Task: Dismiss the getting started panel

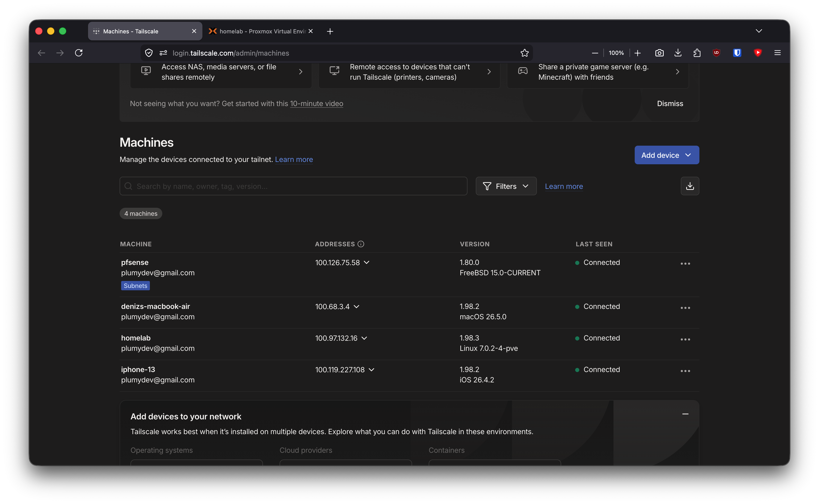Action: pyautogui.click(x=670, y=104)
